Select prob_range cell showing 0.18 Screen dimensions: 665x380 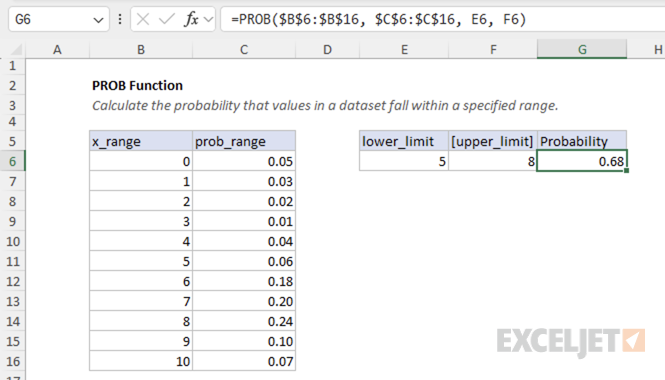(244, 281)
